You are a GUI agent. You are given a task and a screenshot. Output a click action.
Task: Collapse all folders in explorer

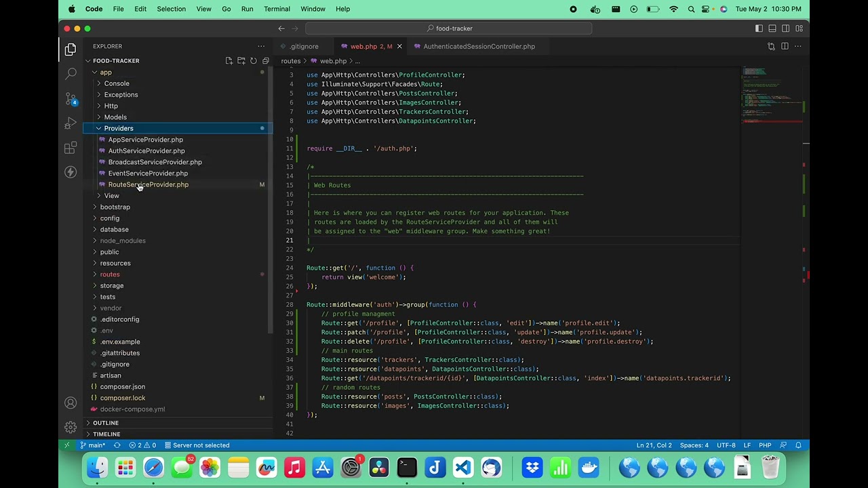tap(266, 61)
